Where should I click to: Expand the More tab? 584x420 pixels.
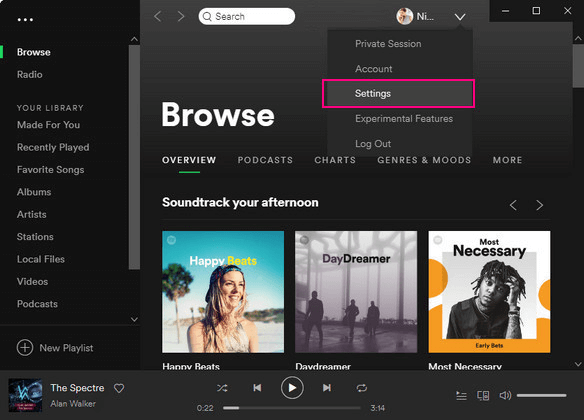507,160
